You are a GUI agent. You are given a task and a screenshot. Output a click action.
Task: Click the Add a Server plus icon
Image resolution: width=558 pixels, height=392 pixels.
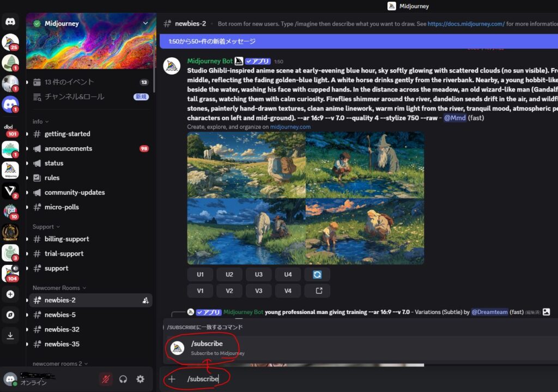point(10,294)
